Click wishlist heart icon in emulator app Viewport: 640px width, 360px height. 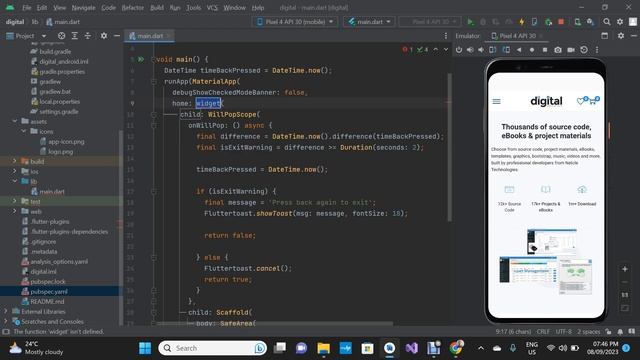pyautogui.click(x=581, y=101)
